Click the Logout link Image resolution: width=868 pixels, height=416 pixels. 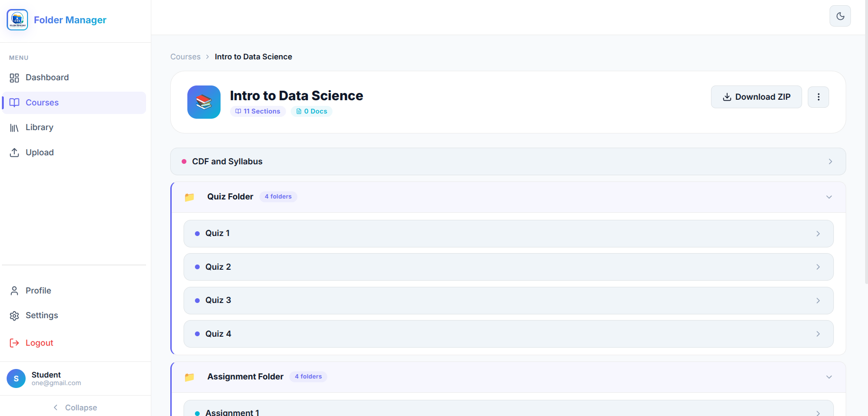pyautogui.click(x=74, y=343)
